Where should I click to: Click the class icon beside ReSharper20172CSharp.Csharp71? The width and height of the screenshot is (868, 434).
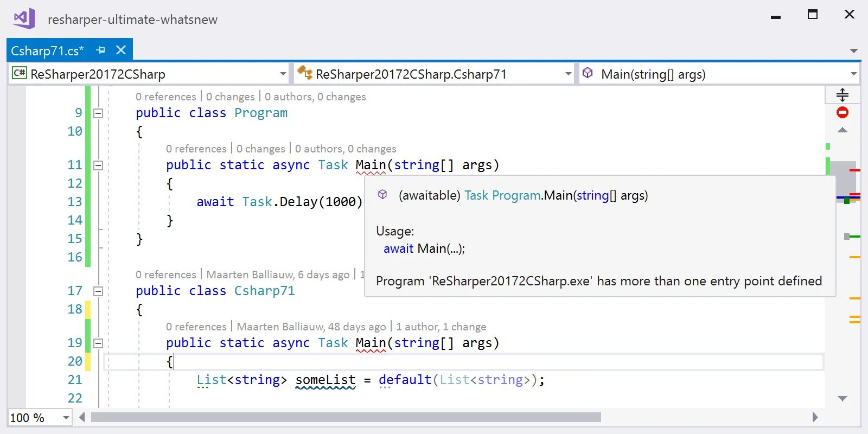pyautogui.click(x=304, y=73)
